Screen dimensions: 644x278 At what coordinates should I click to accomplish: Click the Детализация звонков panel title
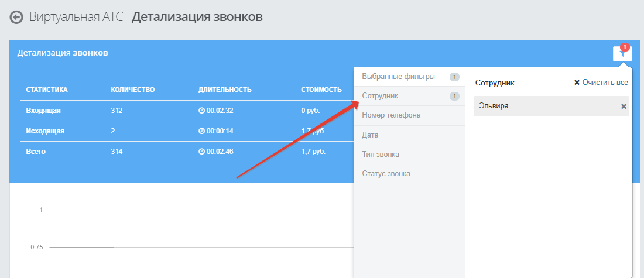click(x=63, y=53)
